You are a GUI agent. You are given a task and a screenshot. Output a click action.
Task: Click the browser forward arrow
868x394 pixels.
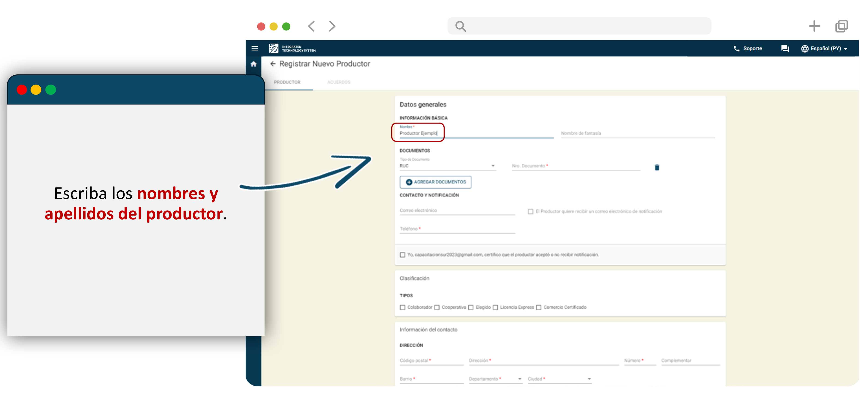pyautogui.click(x=332, y=26)
